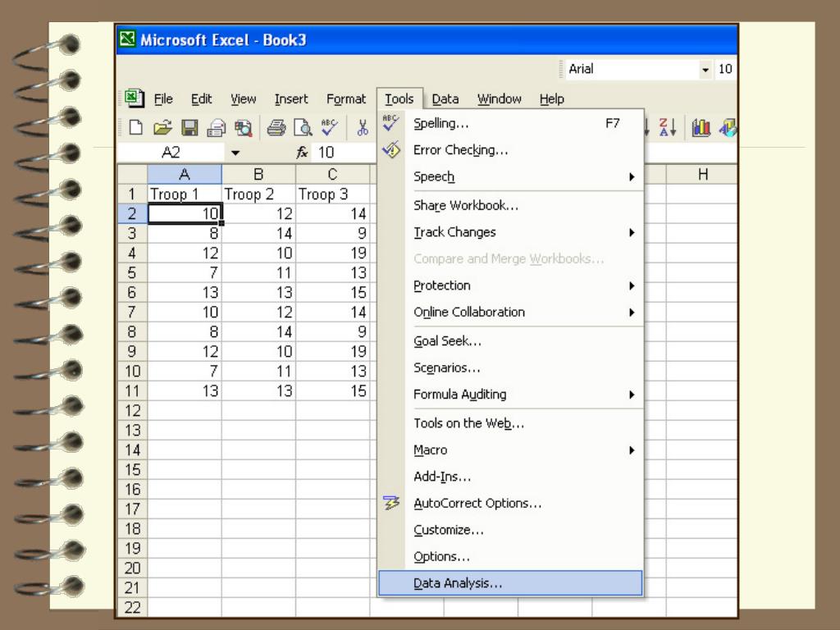Expand the Online Collaboration submenu arrow
The height and width of the screenshot is (630, 840).
(632, 313)
